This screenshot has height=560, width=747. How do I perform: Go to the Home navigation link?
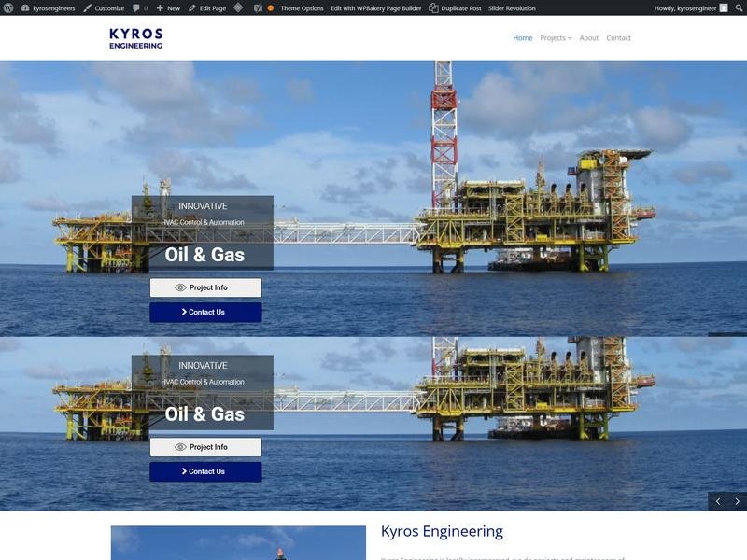(523, 37)
